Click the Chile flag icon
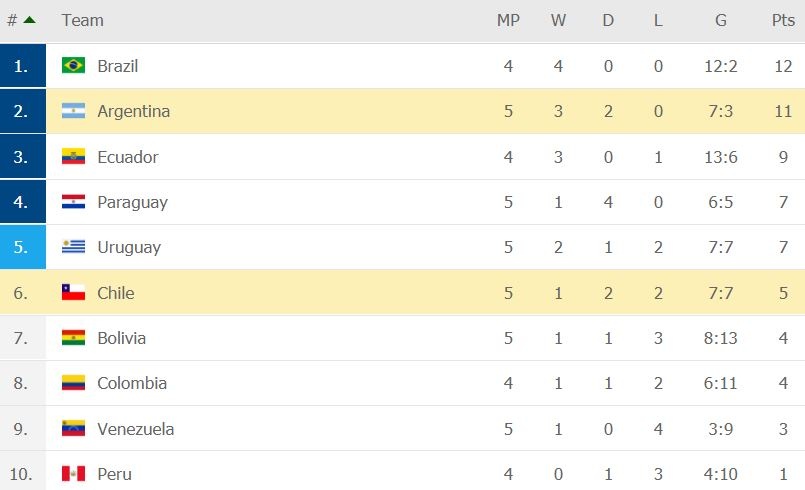This screenshot has width=805, height=490. click(73, 293)
